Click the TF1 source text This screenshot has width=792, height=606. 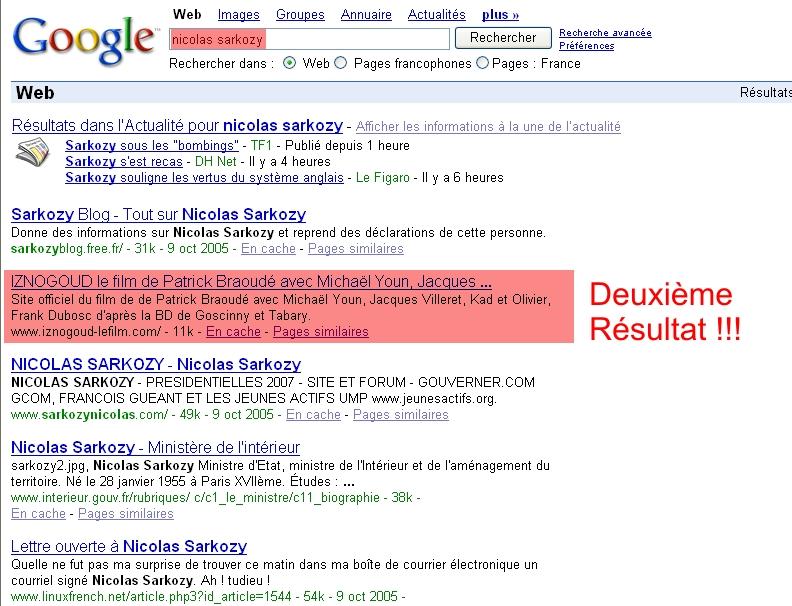click(x=261, y=145)
